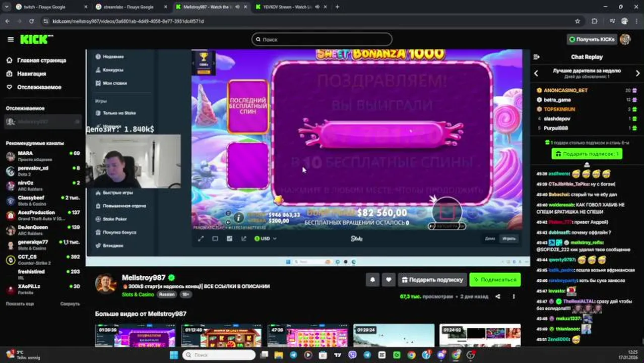This screenshot has width=644, height=363.
Task: Click the theater mode icon in game bar
Action: point(215,238)
